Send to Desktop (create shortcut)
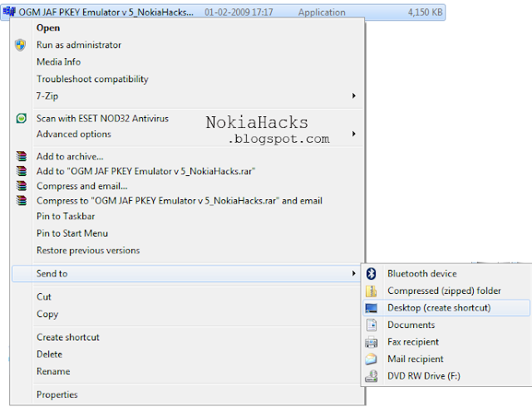 [x=446, y=308]
